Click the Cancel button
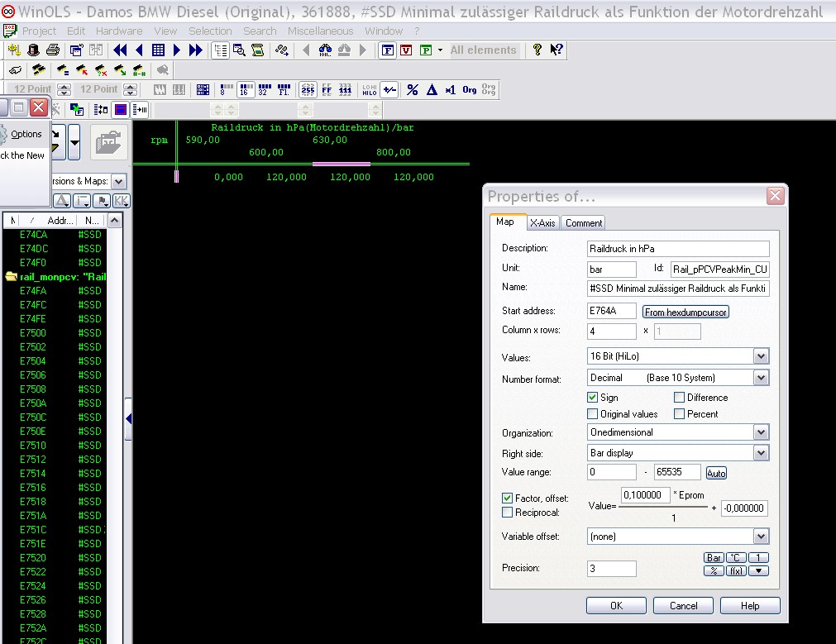Image resolution: width=836 pixels, height=644 pixels. pyautogui.click(x=683, y=606)
